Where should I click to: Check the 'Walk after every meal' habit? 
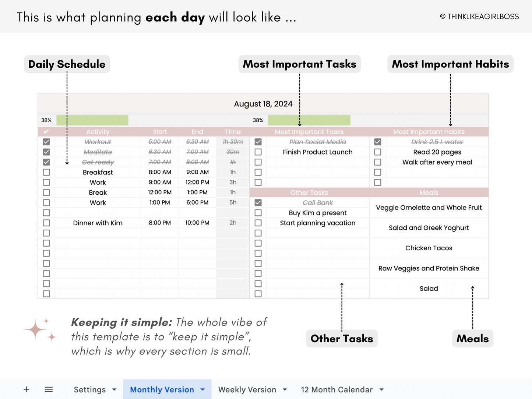coord(377,162)
